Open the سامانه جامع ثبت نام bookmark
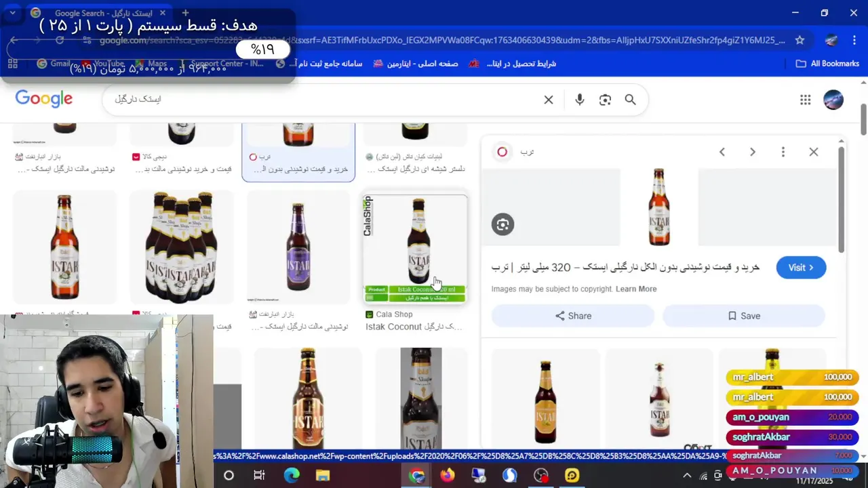This screenshot has height=488, width=868. click(319, 64)
